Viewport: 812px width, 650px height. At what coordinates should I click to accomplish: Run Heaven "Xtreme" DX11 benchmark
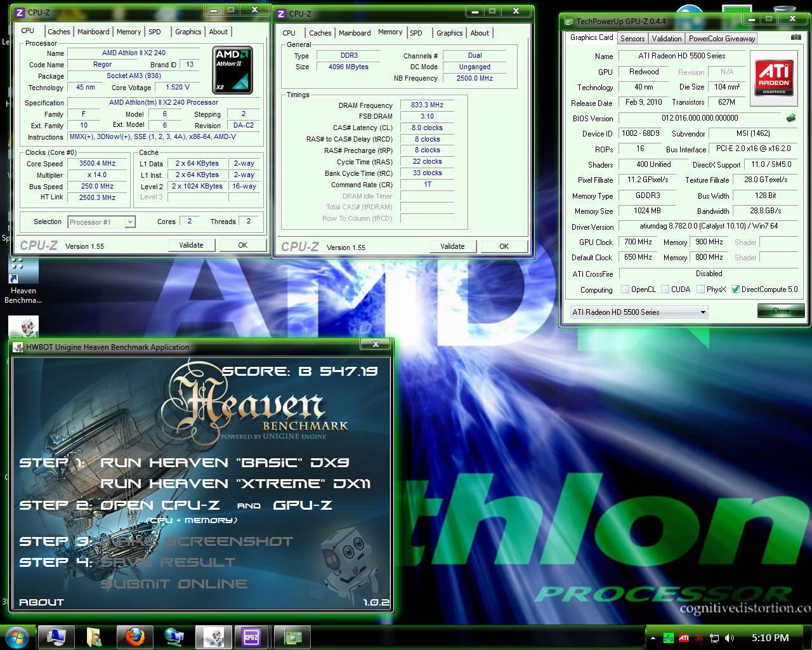[235, 484]
